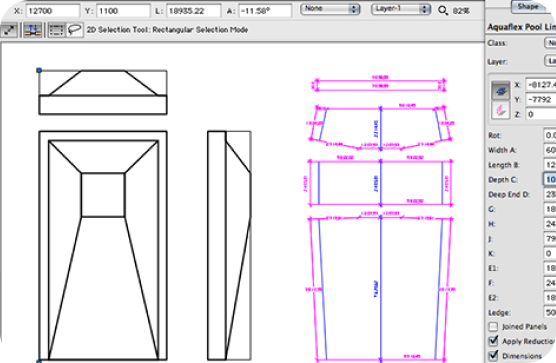Click the H parameter value field
Screen dimensions: 556x363
[x=550, y=224]
